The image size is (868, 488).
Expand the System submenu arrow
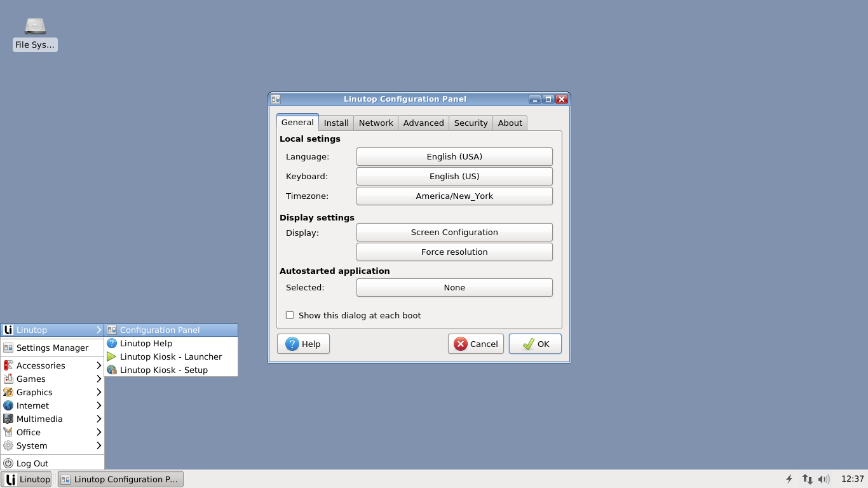(98, 445)
